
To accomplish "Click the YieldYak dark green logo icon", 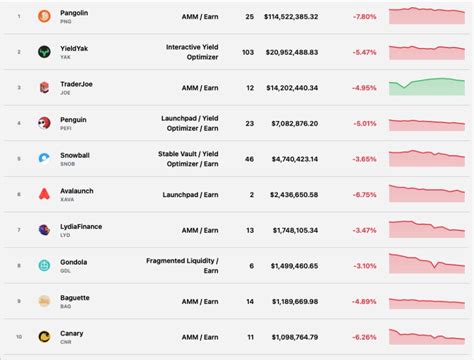I will [x=44, y=52].
